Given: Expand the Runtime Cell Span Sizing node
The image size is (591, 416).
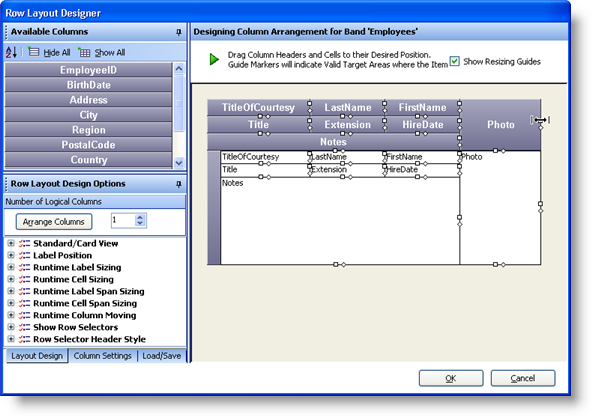Looking at the screenshot, I should 11,303.
